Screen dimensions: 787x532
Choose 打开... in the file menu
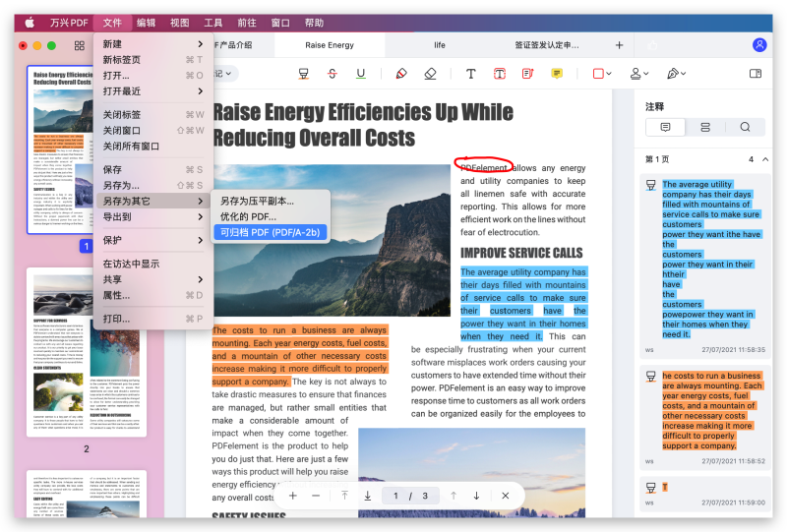tap(153, 76)
